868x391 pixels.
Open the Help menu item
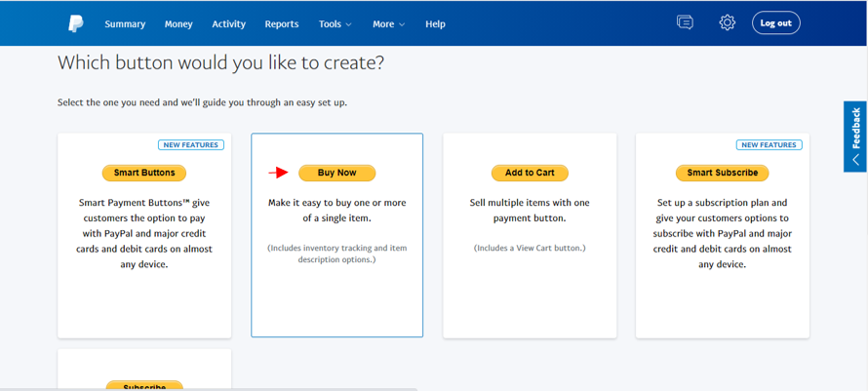pyautogui.click(x=435, y=23)
